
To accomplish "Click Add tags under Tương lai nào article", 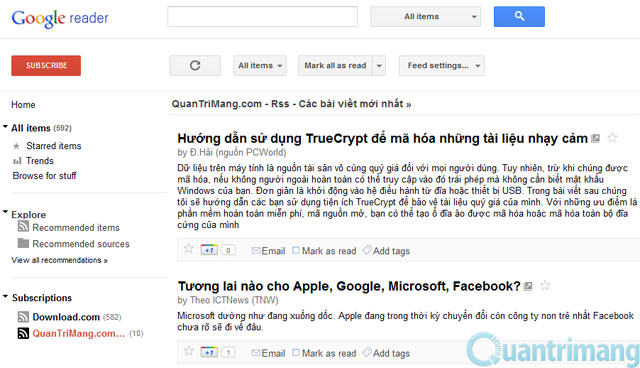I will pos(386,353).
